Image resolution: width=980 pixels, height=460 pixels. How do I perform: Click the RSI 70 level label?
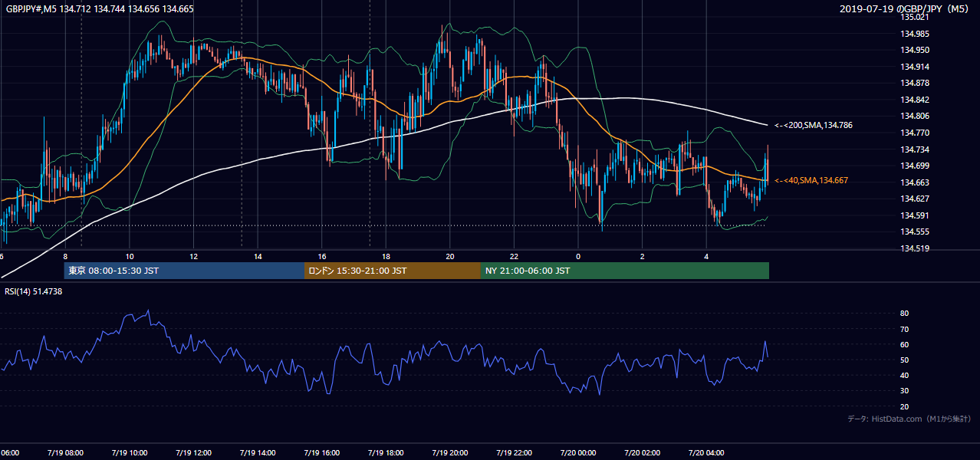pos(904,329)
